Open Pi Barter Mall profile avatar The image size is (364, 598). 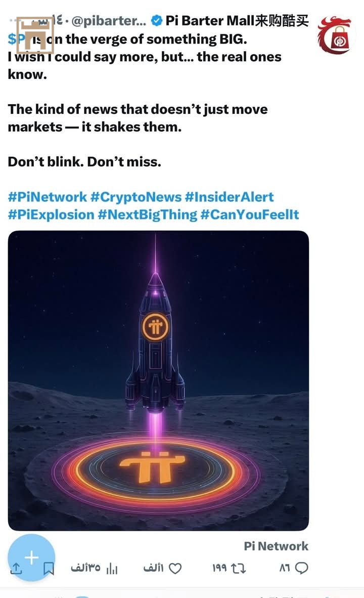coord(336,35)
